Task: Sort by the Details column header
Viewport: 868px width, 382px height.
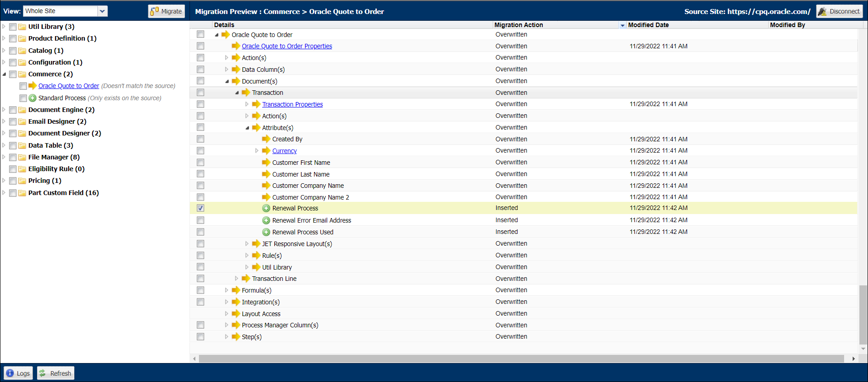Action: tap(352, 25)
